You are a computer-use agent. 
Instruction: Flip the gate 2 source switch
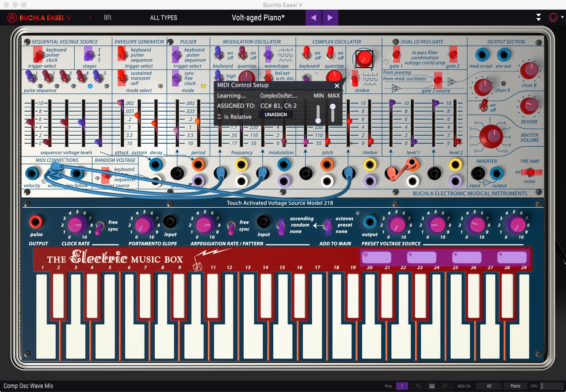click(438, 81)
